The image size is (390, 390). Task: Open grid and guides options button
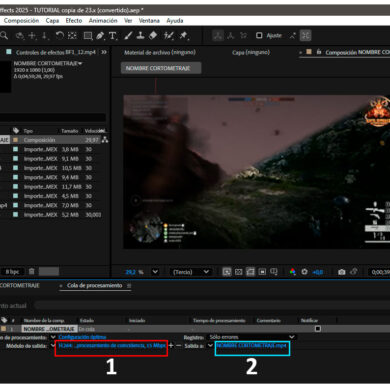(274, 272)
